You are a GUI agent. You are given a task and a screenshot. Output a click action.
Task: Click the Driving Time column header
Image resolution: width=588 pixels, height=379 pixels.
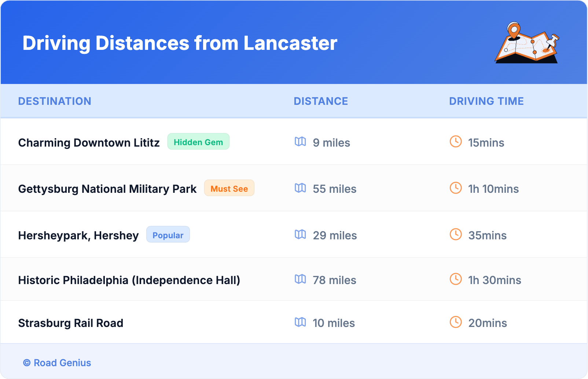(x=486, y=101)
